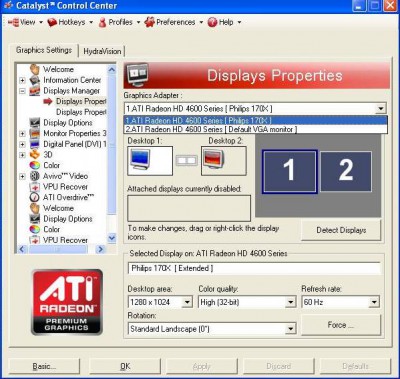Click the Displays Manager tree icon

(x=35, y=91)
